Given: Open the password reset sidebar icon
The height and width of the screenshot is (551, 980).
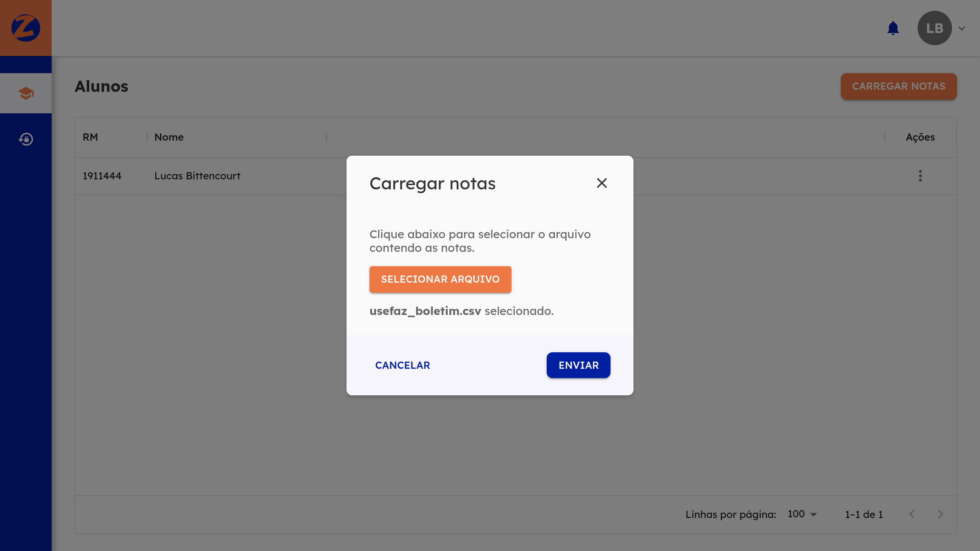Looking at the screenshot, I should click(x=25, y=139).
